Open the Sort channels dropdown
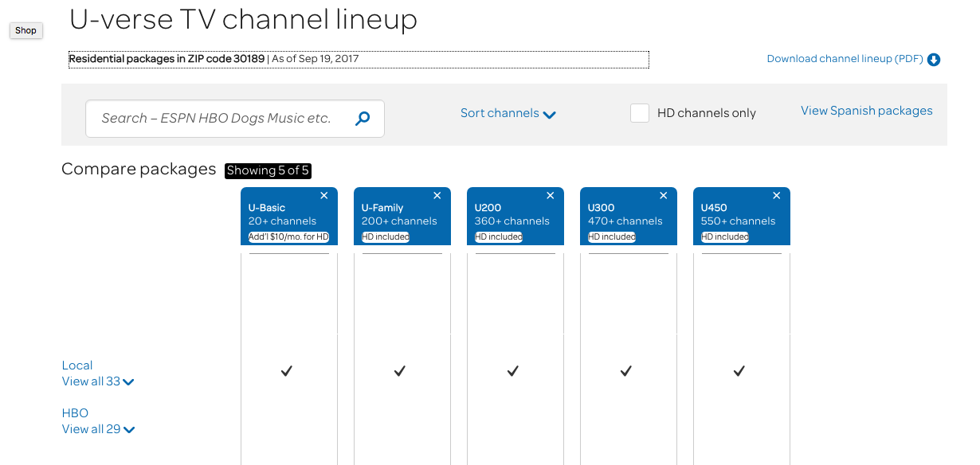The height and width of the screenshot is (465, 980). pyautogui.click(x=508, y=113)
